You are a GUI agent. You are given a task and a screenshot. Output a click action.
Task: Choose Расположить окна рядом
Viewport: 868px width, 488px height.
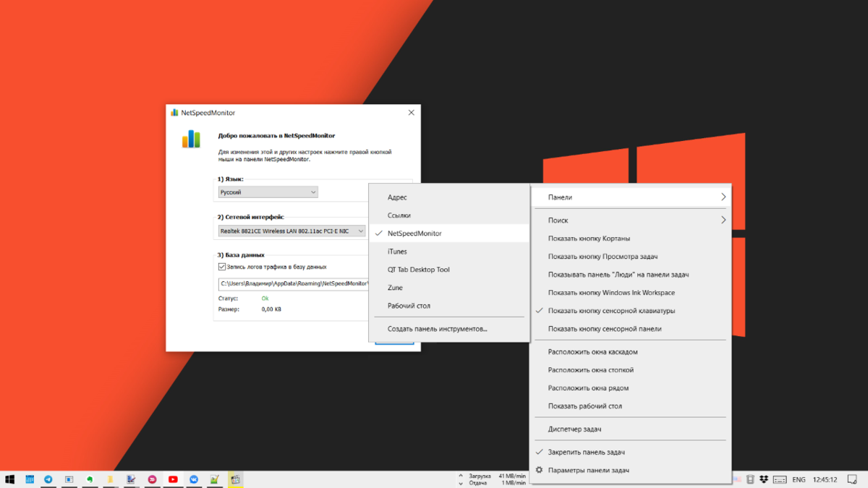[x=630, y=388]
